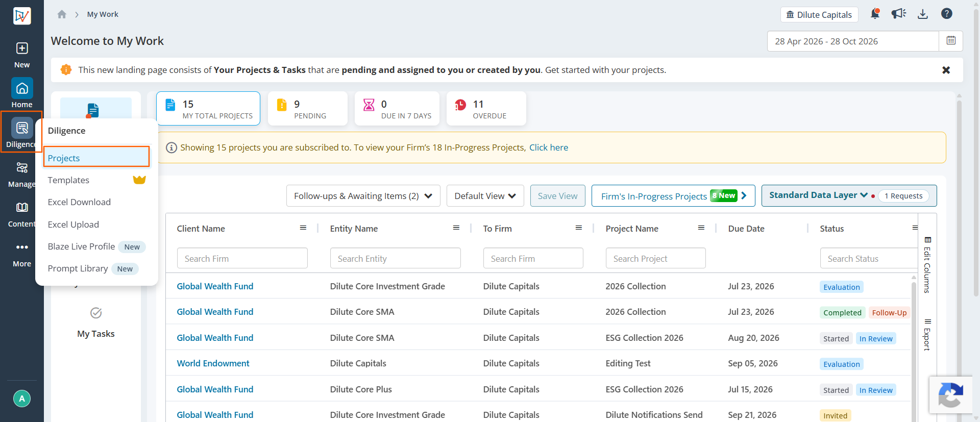Open Entity Name column menu
980x422 pixels.
[x=456, y=228]
